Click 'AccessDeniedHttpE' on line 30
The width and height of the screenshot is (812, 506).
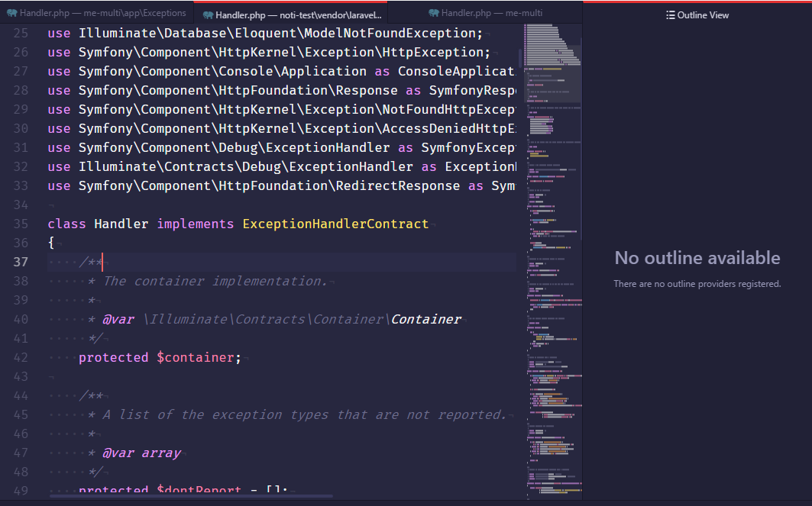[x=448, y=129]
